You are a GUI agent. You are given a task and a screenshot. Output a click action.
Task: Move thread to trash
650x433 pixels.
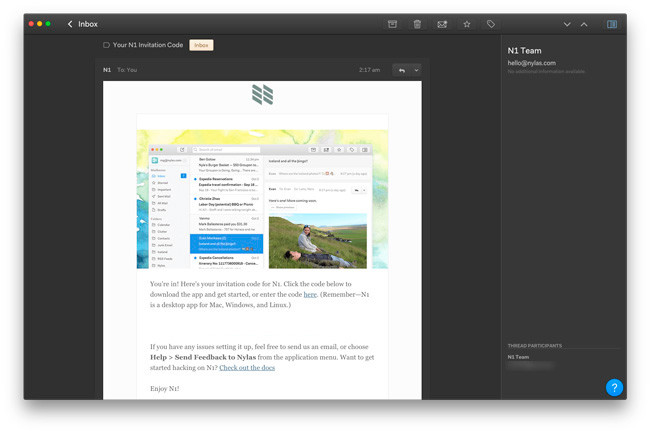tap(417, 24)
